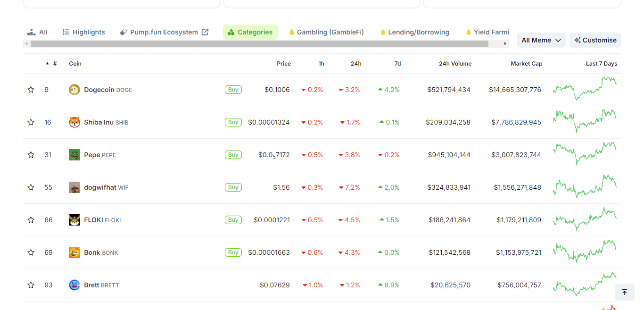This screenshot has width=644, height=310.
Task: Sort by Coin column header
Action: point(75,63)
